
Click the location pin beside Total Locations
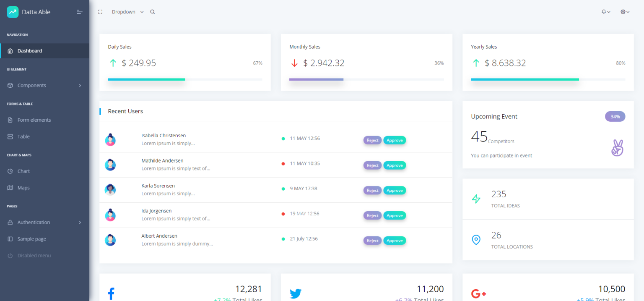pyautogui.click(x=476, y=240)
